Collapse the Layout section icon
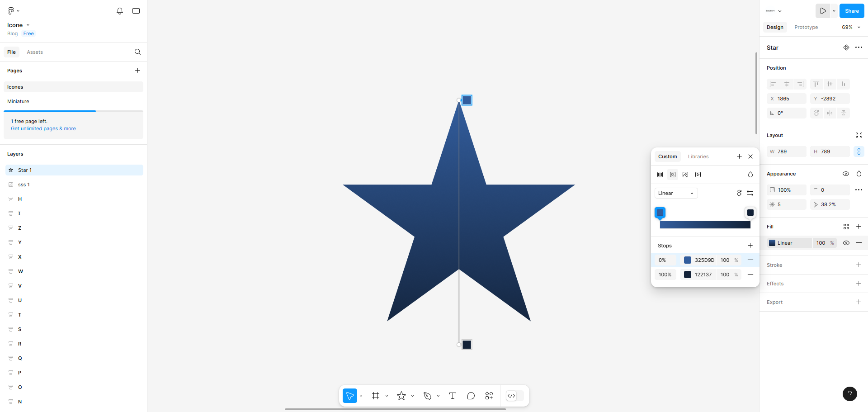868x412 pixels. click(x=859, y=135)
